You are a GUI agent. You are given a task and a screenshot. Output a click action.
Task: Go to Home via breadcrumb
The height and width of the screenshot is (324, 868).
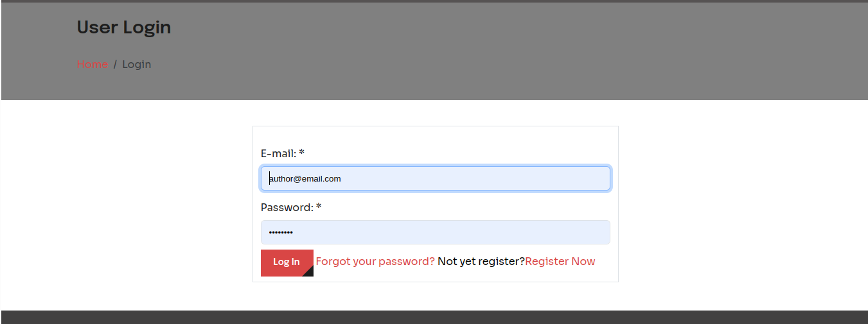[x=92, y=64]
